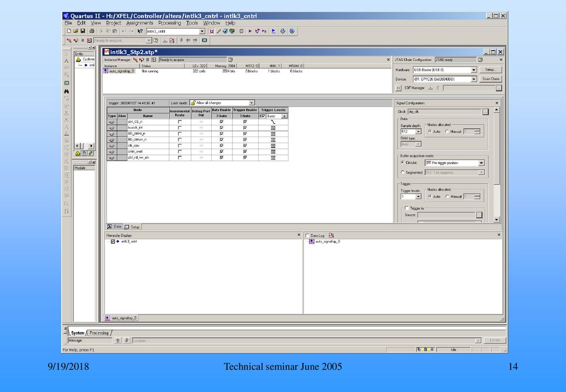The width and height of the screenshot is (566, 392).
Task: Click Signal Configuration scrollbar up arrow
Action: (497, 109)
